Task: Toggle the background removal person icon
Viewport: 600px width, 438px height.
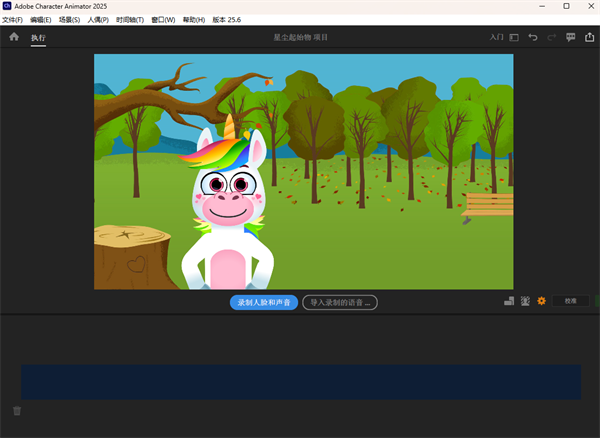Action: pyautogui.click(x=525, y=301)
